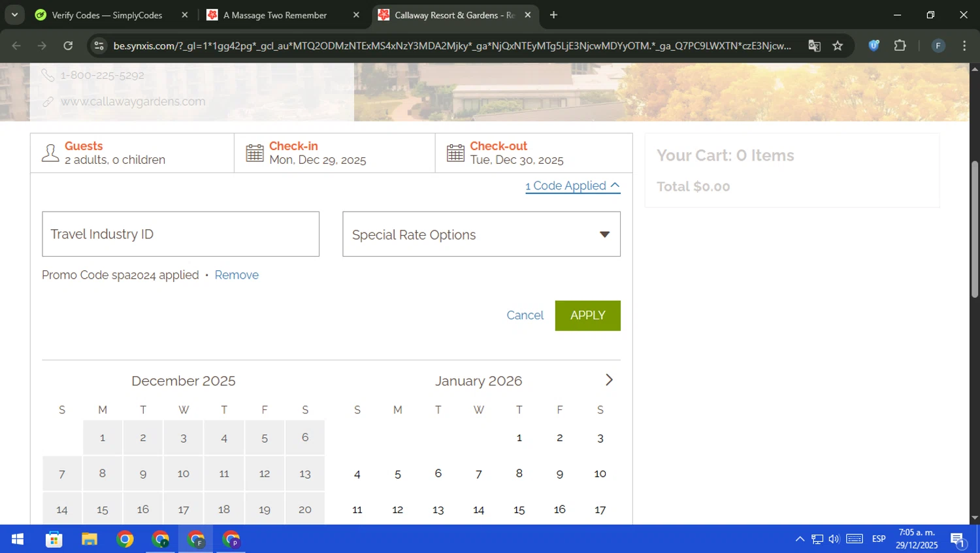
Task: Click the Cancel link
Action: 525,315
